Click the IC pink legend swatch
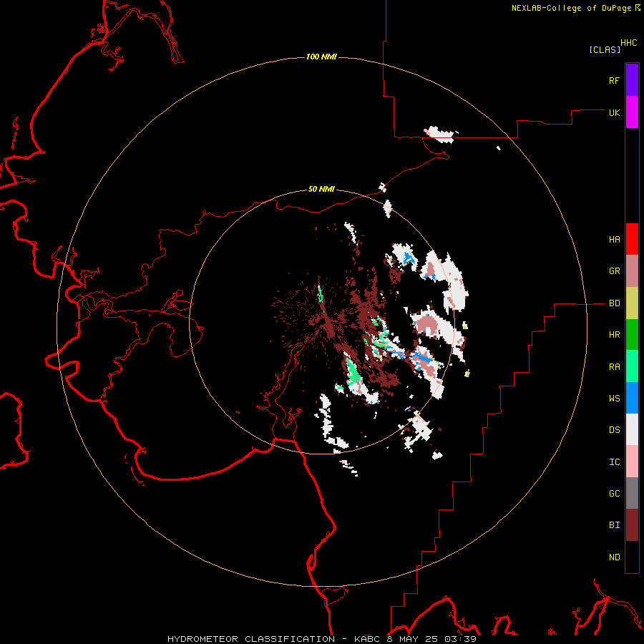Screen dimensions: 644x644 pos(632,462)
